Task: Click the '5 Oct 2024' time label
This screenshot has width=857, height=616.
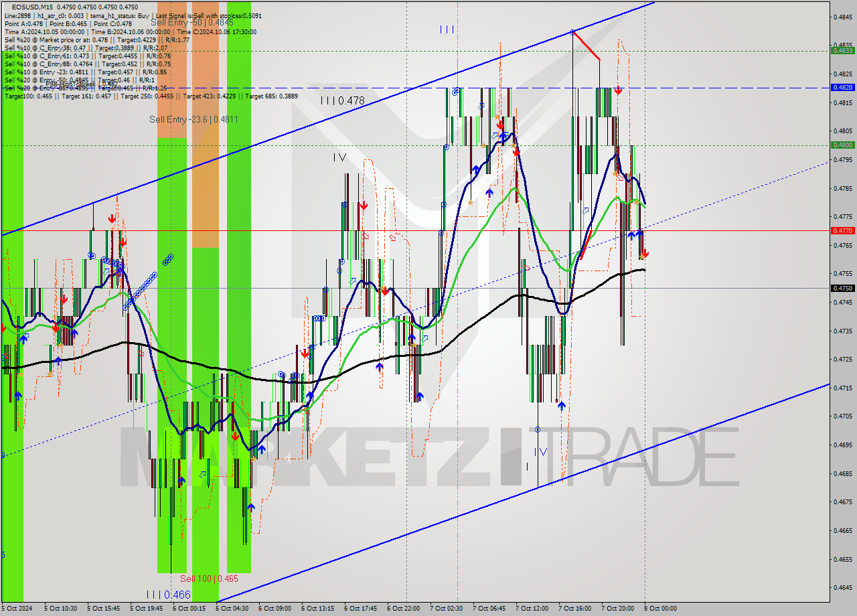Action: [x=17, y=609]
